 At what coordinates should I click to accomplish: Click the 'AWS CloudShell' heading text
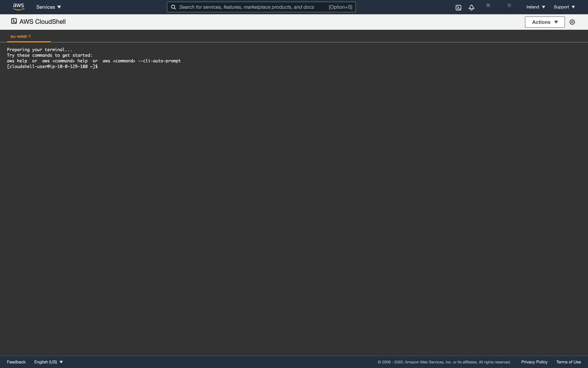click(43, 22)
